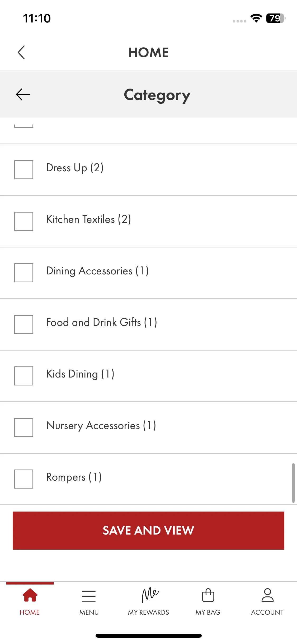Image resolution: width=297 pixels, height=644 pixels.
Task: Tap the Kids Dining (1) label
Action: pyautogui.click(x=80, y=374)
